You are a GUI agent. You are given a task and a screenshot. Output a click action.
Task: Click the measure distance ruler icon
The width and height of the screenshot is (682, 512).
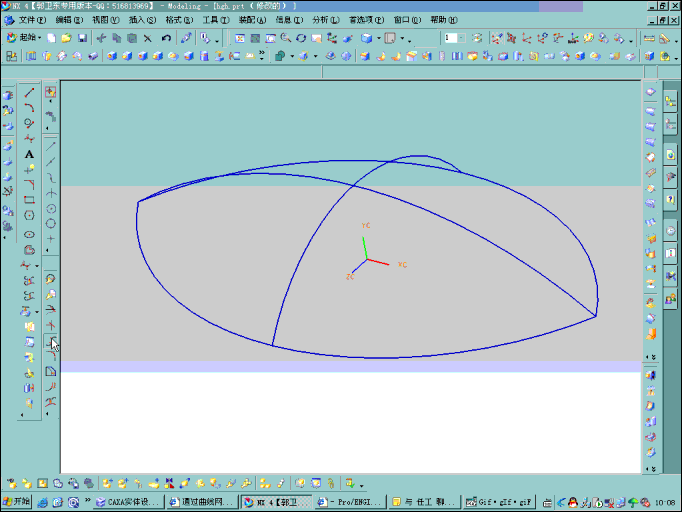pyautogui.click(x=649, y=38)
